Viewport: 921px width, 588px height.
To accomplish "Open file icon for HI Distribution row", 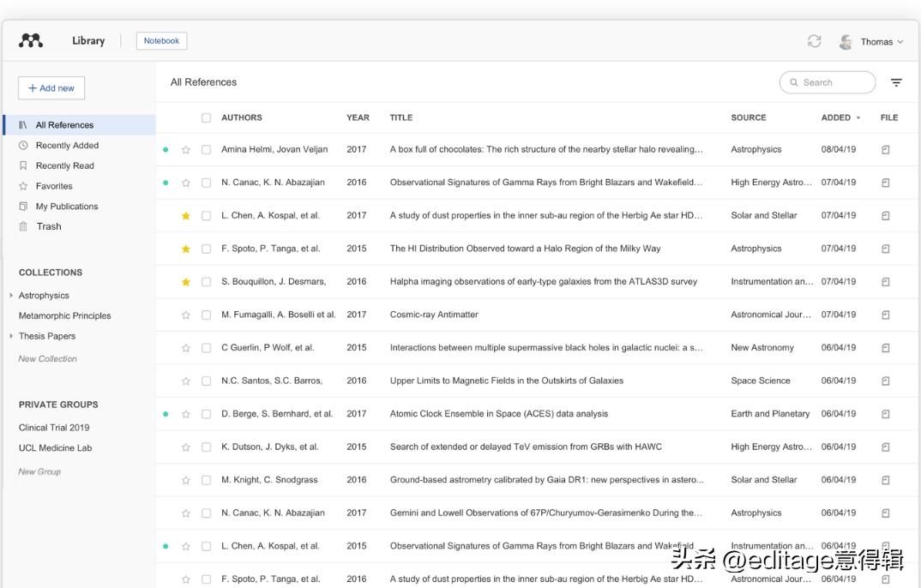I will tap(885, 249).
